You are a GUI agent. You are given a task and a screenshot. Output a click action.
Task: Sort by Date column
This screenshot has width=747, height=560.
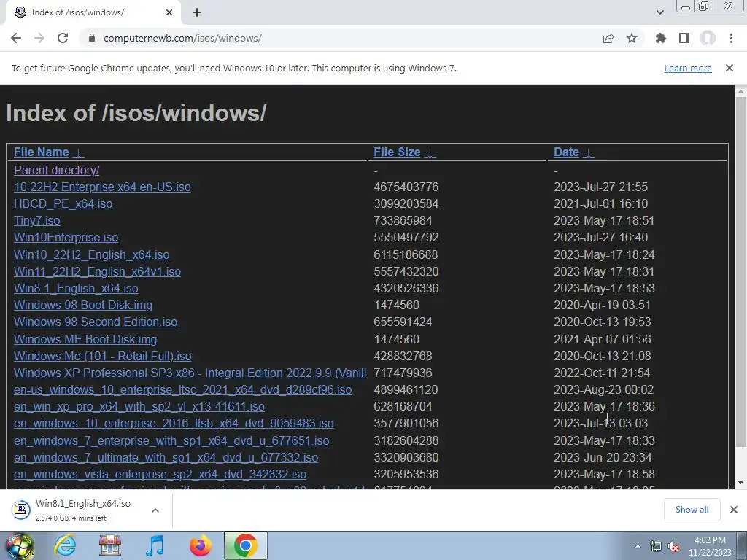pos(566,152)
